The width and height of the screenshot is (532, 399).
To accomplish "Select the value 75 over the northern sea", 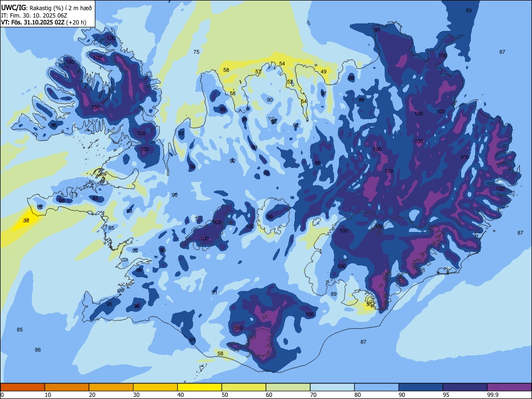I will (x=196, y=52).
